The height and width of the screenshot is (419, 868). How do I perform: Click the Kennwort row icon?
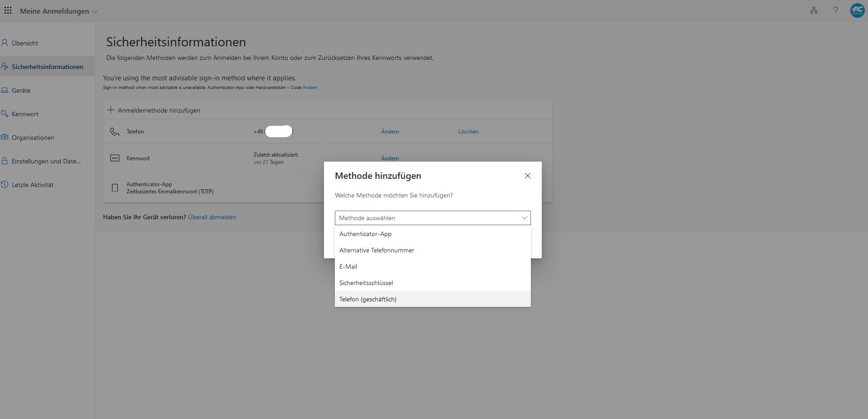point(115,158)
